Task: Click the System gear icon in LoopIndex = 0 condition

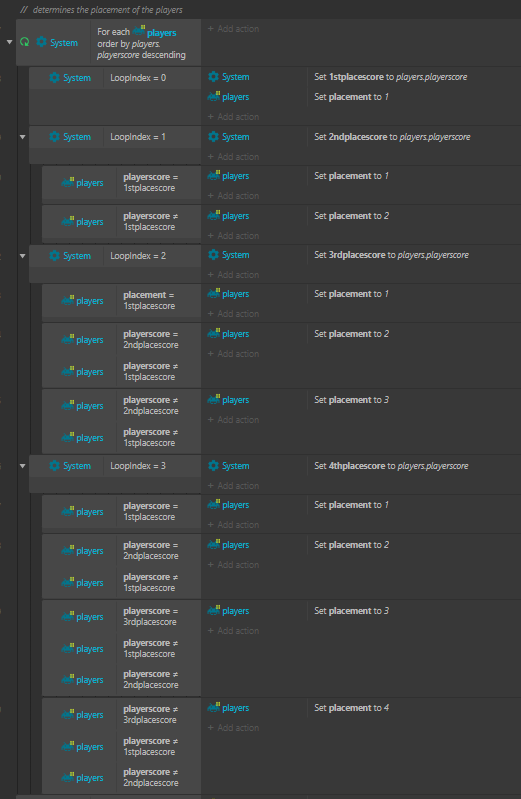Action: click(x=55, y=77)
